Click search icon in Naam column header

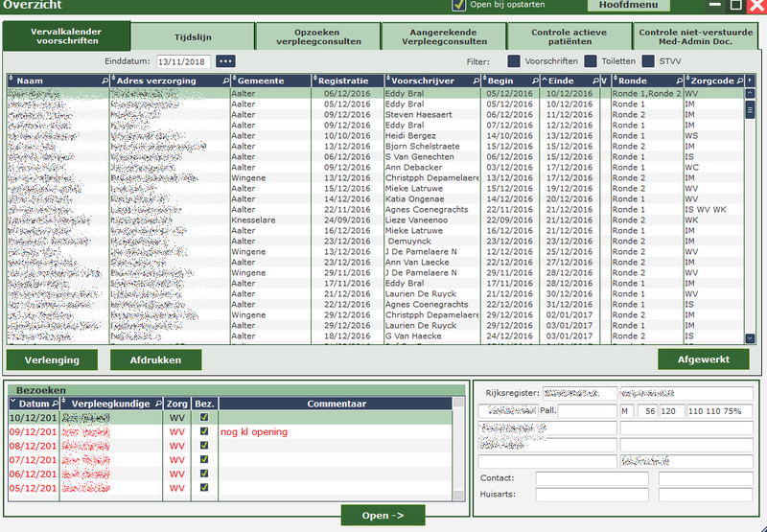point(105,81)
